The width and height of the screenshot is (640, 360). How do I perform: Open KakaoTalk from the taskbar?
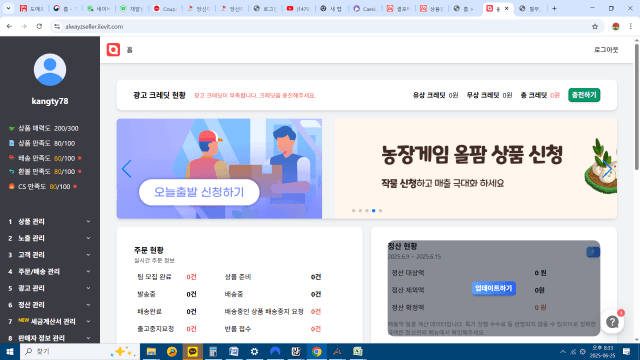pyautogui.click(x=193, y=351)
